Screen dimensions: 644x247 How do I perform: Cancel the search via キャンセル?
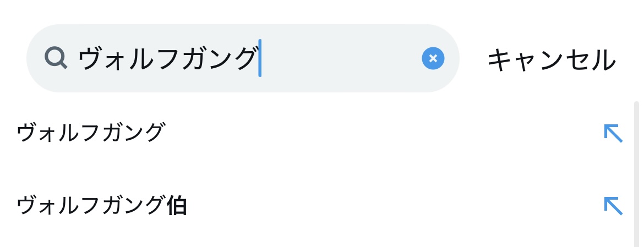551,59
